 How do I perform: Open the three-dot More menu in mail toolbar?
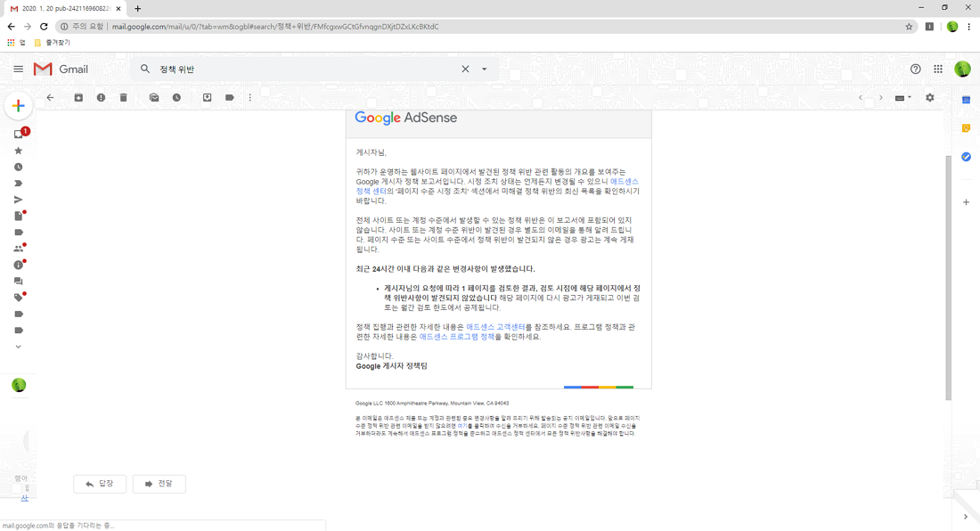[x=250, y=97]
